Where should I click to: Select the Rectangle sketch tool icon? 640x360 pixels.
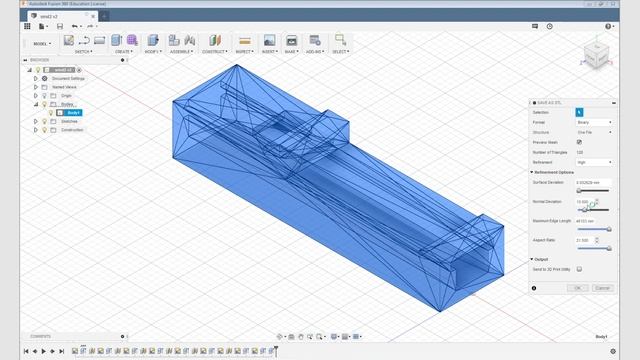(99, 40)
